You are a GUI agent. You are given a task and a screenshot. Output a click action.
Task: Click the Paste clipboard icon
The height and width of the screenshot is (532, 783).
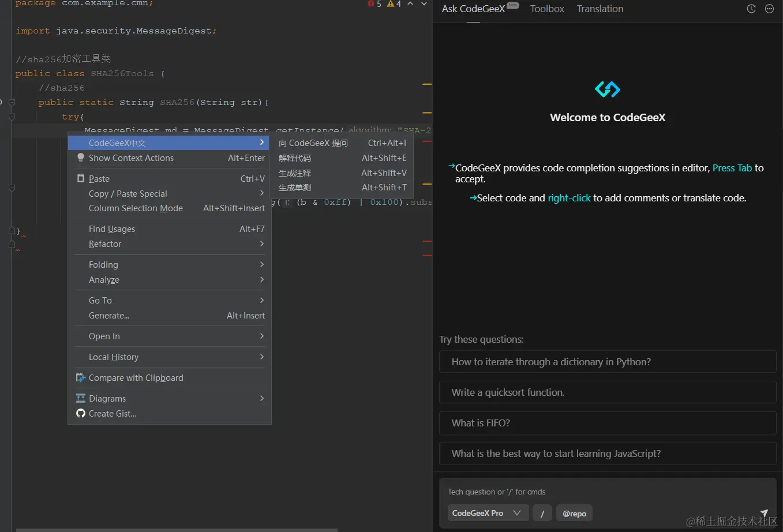tap(81, 178)
